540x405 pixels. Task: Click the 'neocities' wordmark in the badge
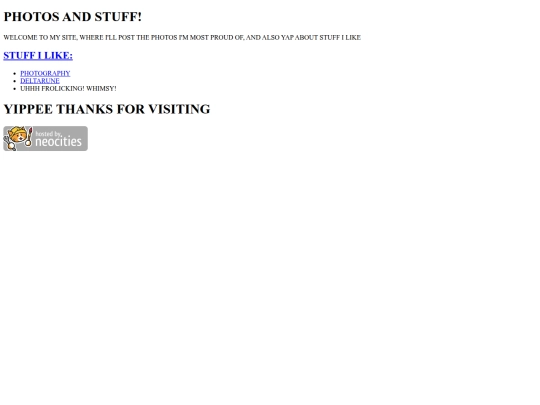59,141
